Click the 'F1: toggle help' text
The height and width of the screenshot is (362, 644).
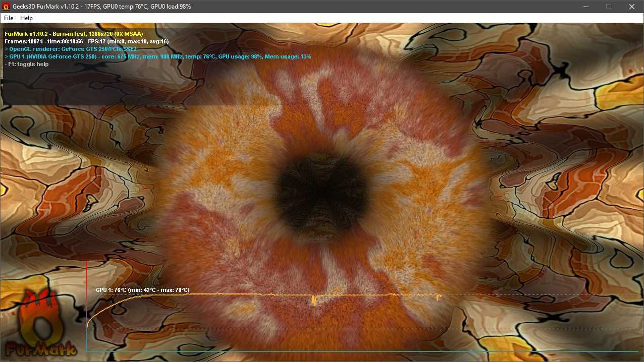(26, 64)
